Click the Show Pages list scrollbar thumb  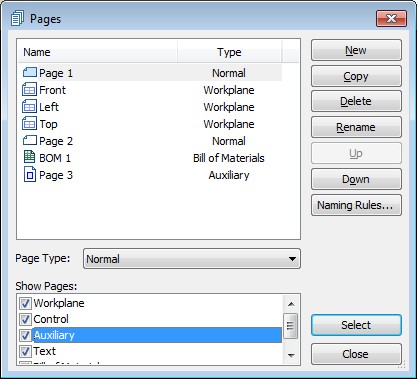(290, 325)
